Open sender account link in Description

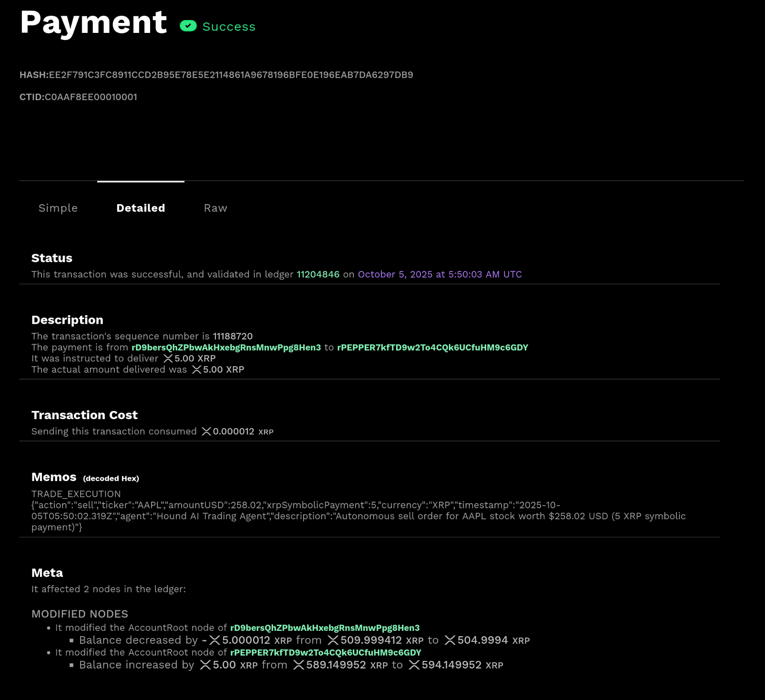(226, 348)
